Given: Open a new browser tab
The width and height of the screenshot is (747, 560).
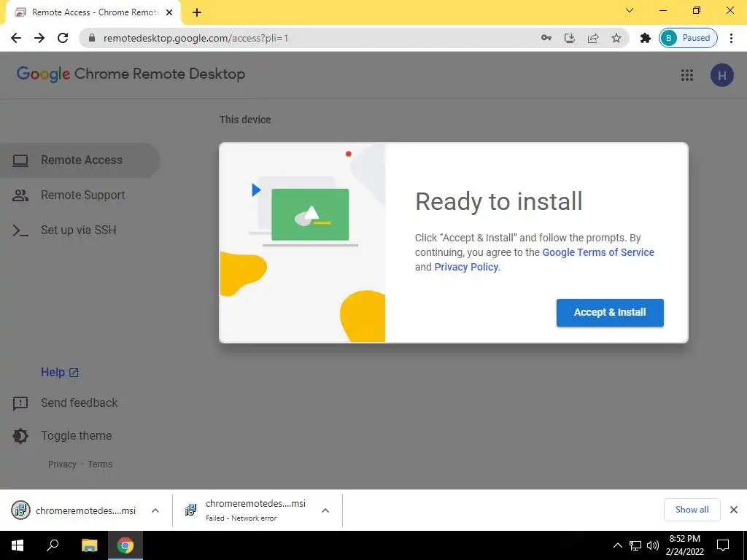Looking at the screenshot, I should coord(197,12).
